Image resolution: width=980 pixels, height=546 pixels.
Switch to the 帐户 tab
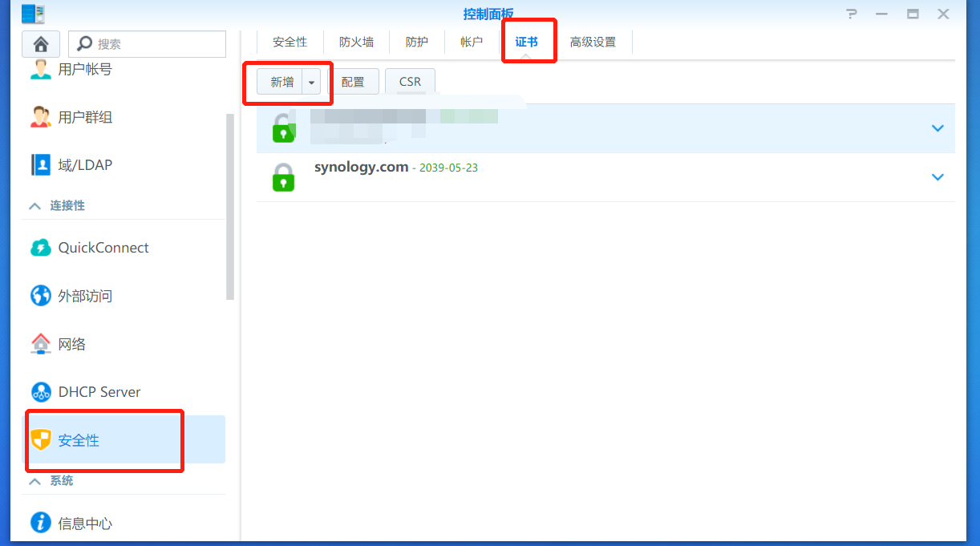472,42
